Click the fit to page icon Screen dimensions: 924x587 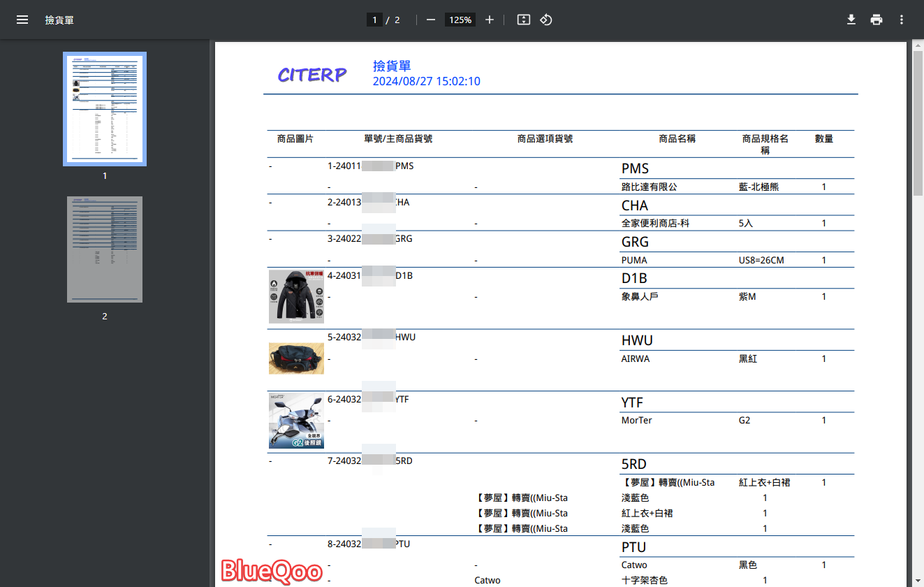[x=524, y=20]
